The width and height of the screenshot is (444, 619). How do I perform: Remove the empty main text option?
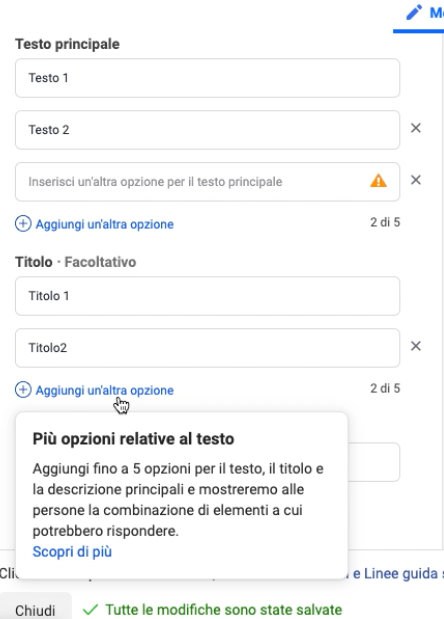click(416, 180)
